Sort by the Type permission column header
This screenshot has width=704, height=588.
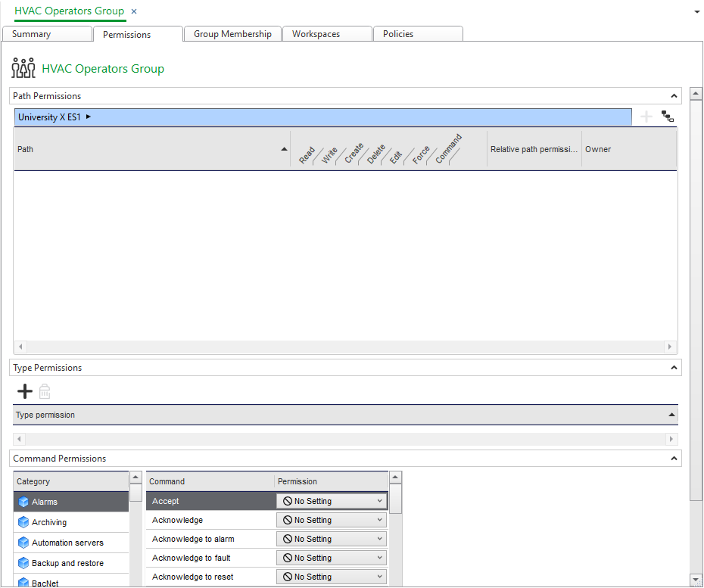tap(345, 415)
